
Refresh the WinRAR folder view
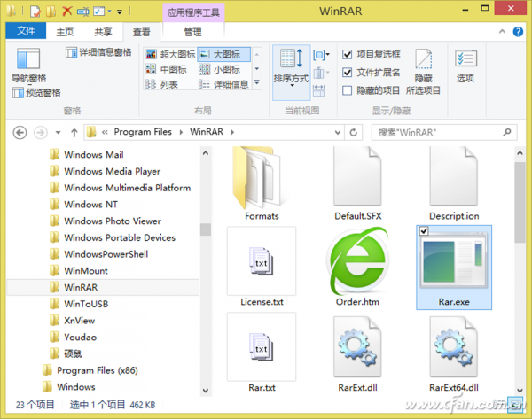coord(353,132)
